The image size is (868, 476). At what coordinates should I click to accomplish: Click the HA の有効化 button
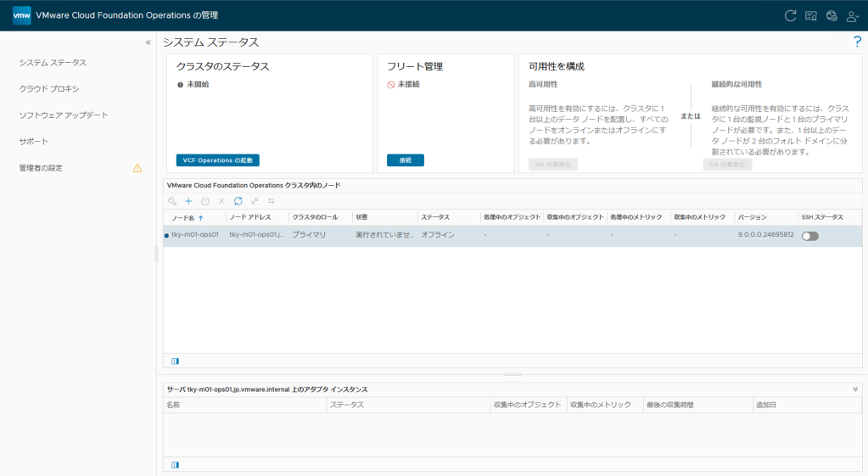[x=552, y=165]
